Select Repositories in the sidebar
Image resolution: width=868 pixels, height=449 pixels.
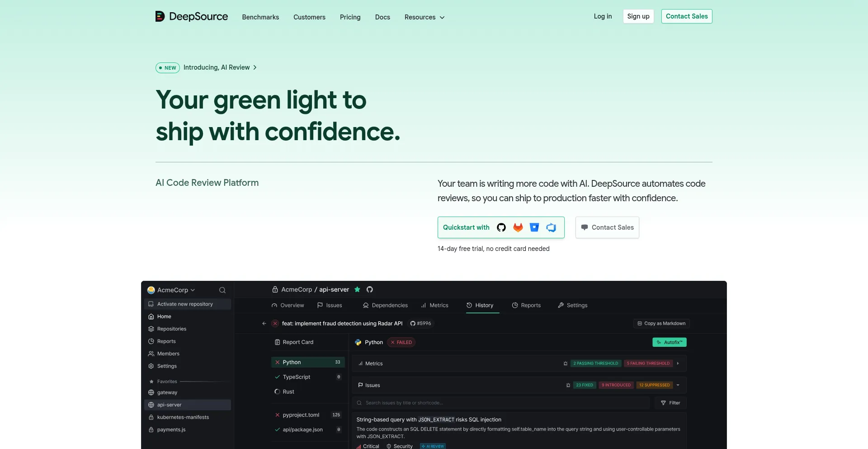coord(188,329)
